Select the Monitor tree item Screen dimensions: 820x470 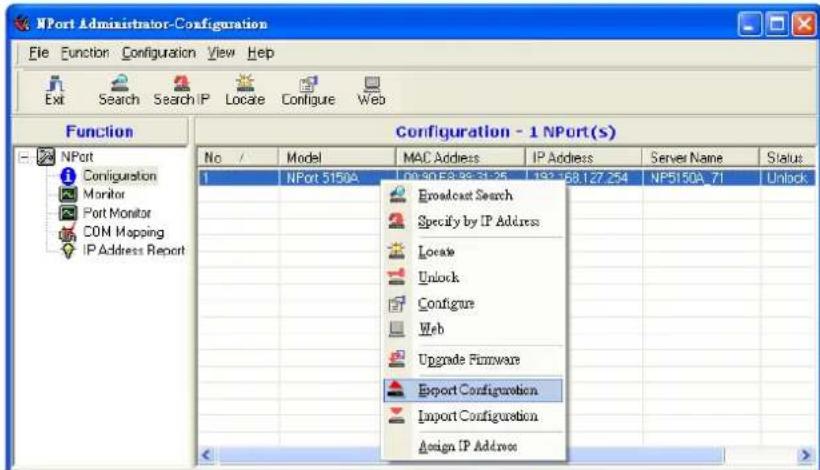[x=104, y=194]
